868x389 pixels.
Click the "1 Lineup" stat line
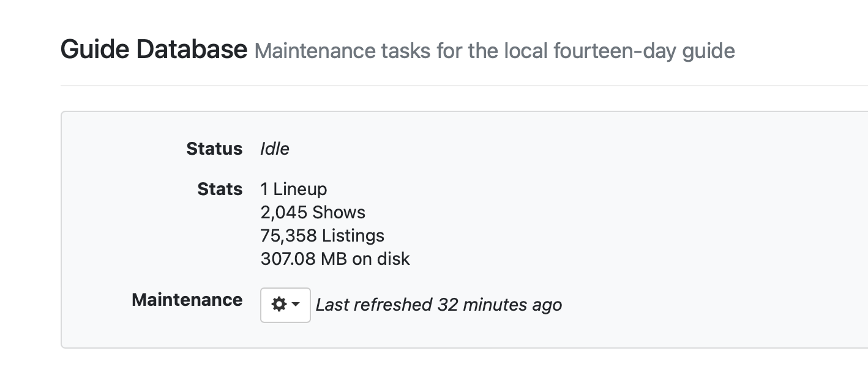(x=294, y=189)
